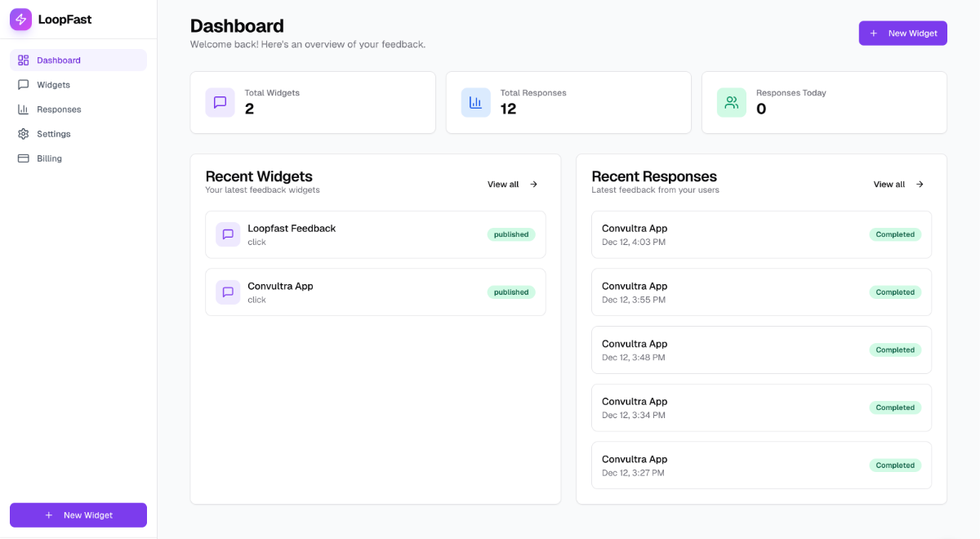980x539 pixels.
Task: Go to the Responses sidebar section
Action: [58, 109]
